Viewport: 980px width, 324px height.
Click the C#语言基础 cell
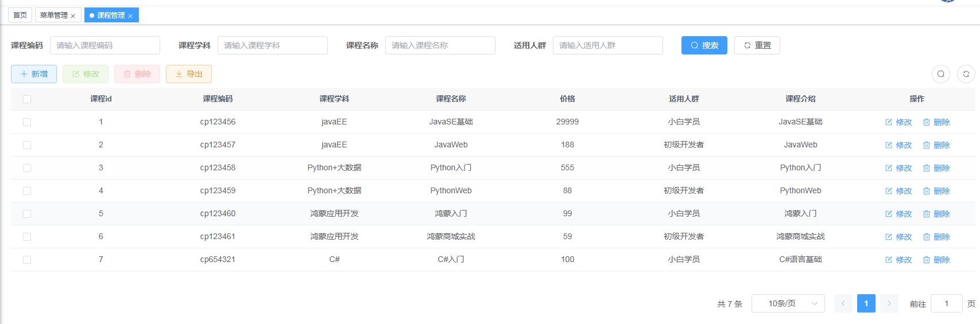(x=801, y=259)
